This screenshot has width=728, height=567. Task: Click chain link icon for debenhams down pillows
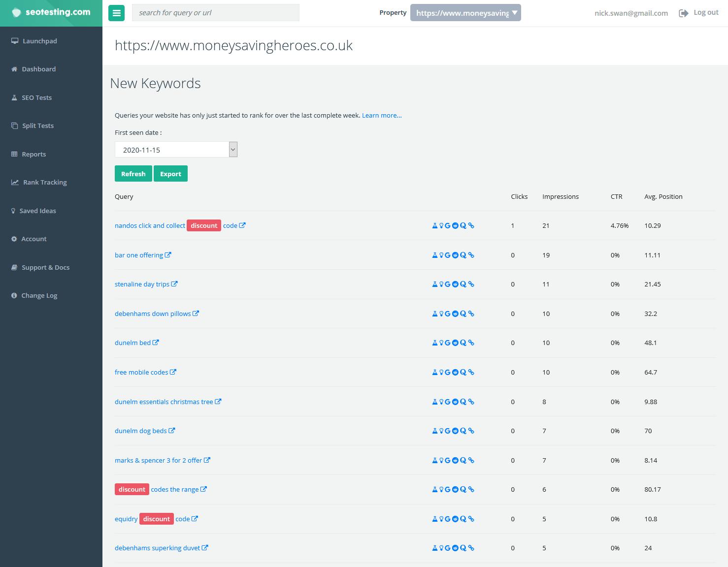(471, 314)
